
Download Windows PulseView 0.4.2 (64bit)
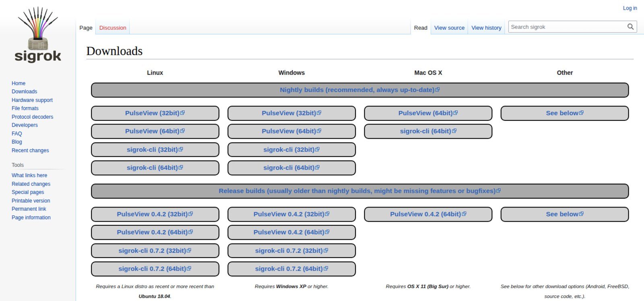pyautogui.click(x=291, y=232)
